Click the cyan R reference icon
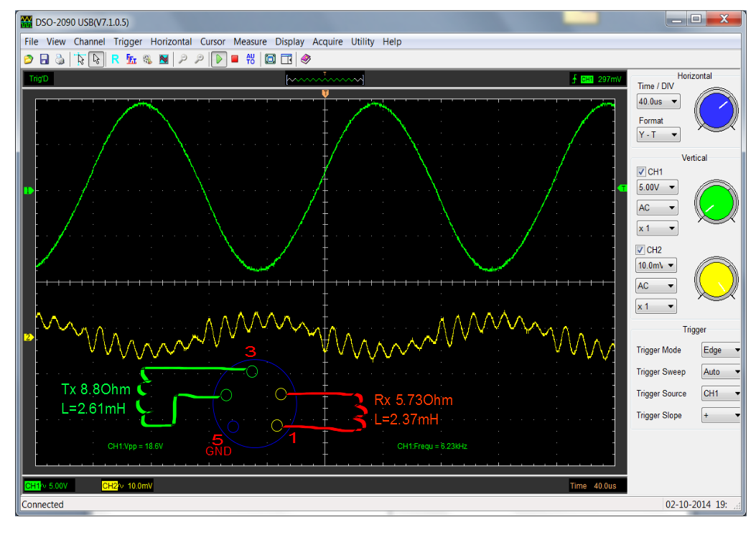This screenshot has height=535, width=756. pyautogui.click(x=115, y=59)
